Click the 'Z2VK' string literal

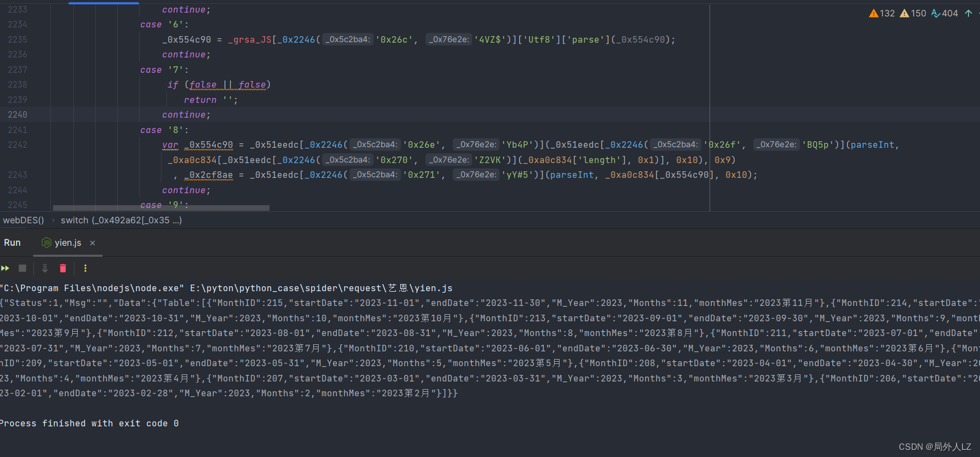point(490,160)
